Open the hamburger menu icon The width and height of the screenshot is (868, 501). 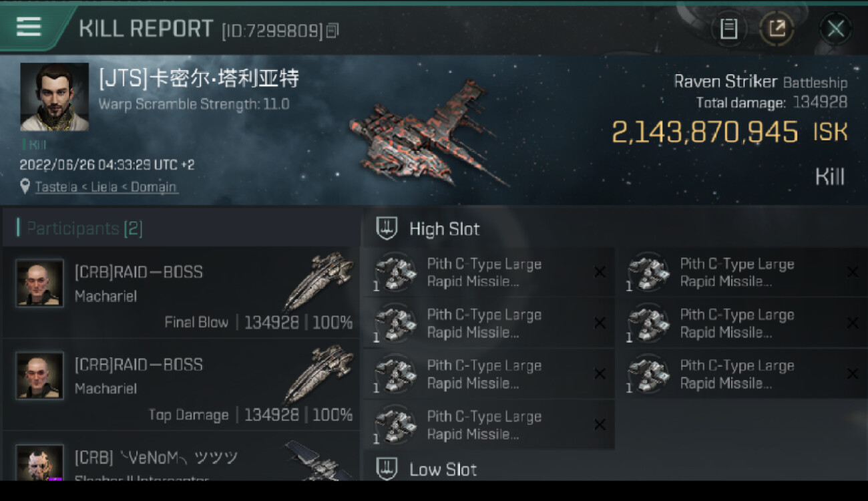29,27
